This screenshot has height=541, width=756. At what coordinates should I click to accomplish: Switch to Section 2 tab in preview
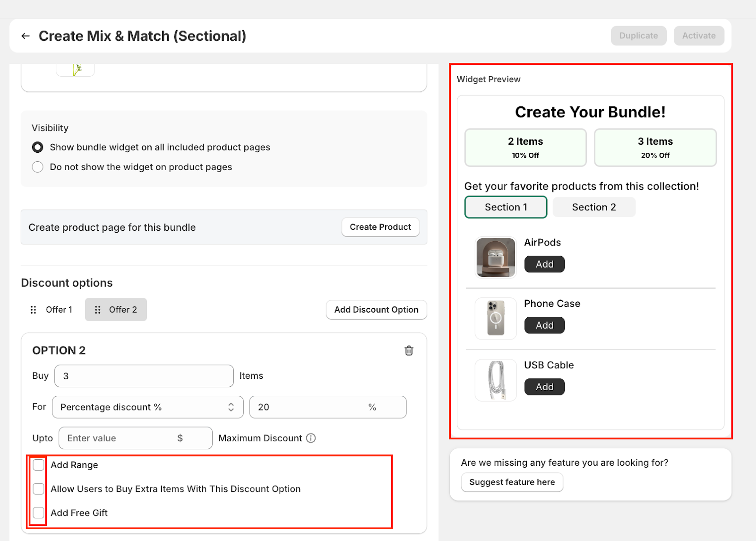click(593, 207)
